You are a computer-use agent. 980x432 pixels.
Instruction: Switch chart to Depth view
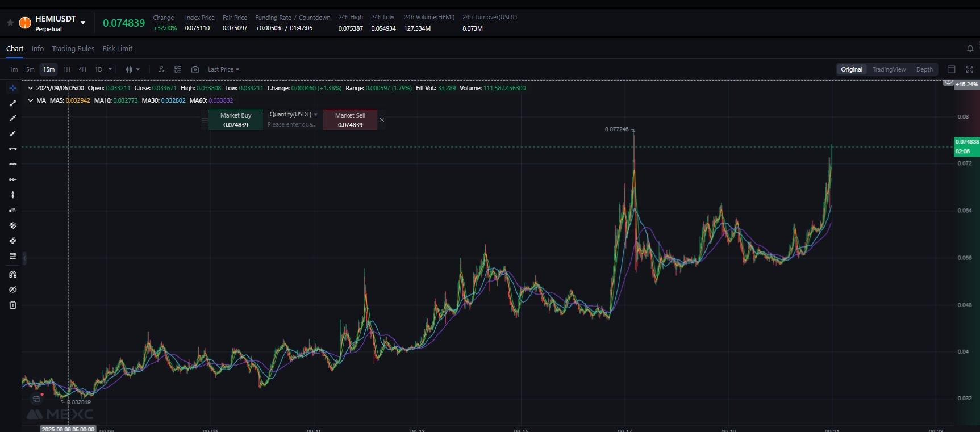click(x=924, y=69)
